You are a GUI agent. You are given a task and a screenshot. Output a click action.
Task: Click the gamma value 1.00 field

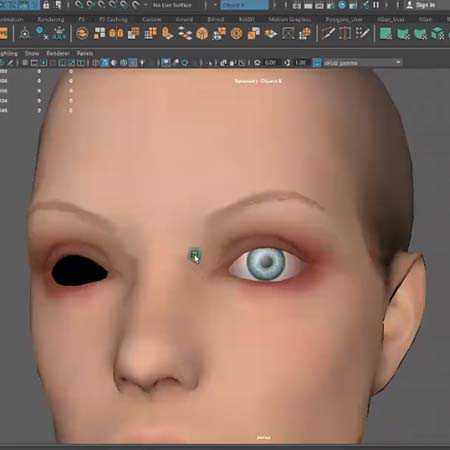[x=300, y=62]
